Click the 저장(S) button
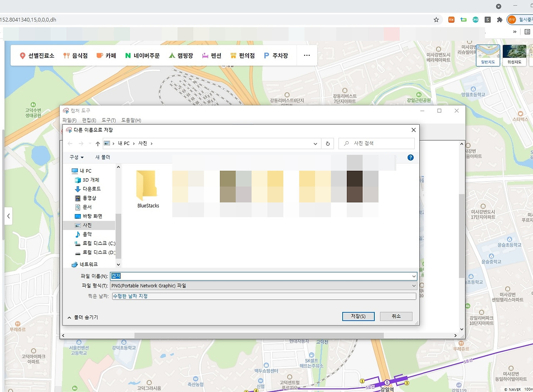The image size is (533, 392). click(358, 316)
